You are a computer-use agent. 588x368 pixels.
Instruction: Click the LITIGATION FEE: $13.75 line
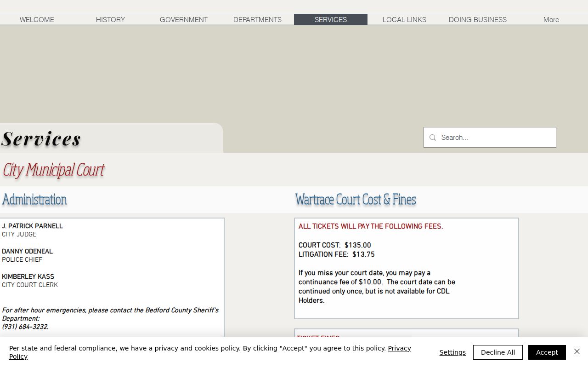[x=337, y=254]
